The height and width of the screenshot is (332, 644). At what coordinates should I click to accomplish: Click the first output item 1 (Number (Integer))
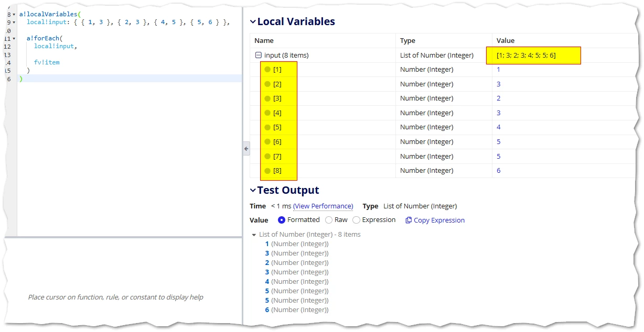pyautogui.click(x=297, y=244)
